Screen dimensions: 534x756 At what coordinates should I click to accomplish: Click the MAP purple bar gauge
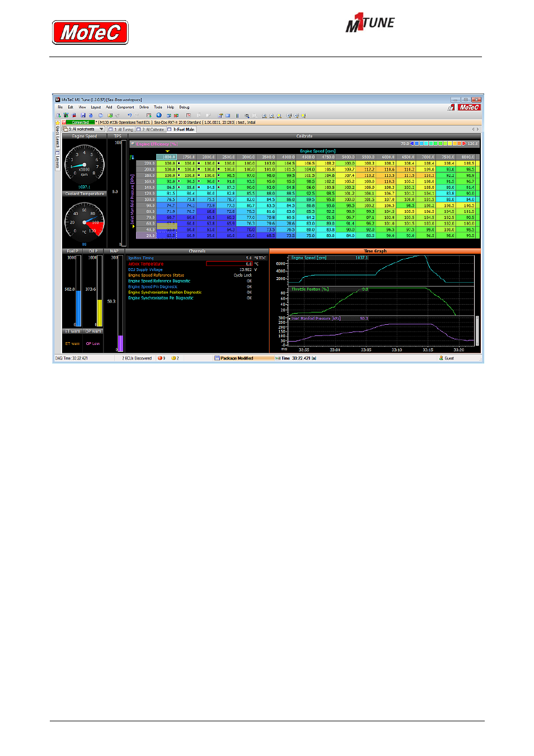[120, 303]
